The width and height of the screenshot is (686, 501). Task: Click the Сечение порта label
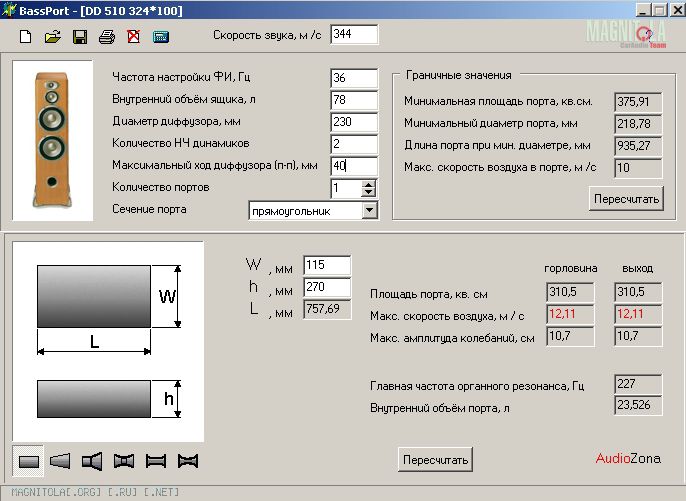click(x=149, y=209)
